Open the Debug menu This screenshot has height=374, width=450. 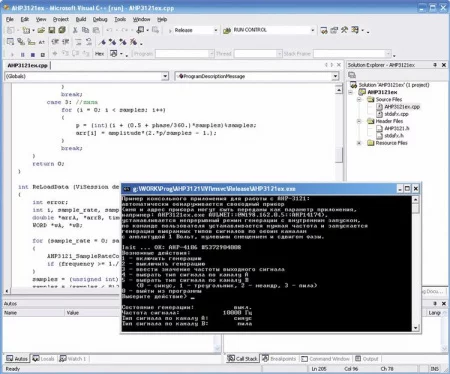[x=100, y=19]
